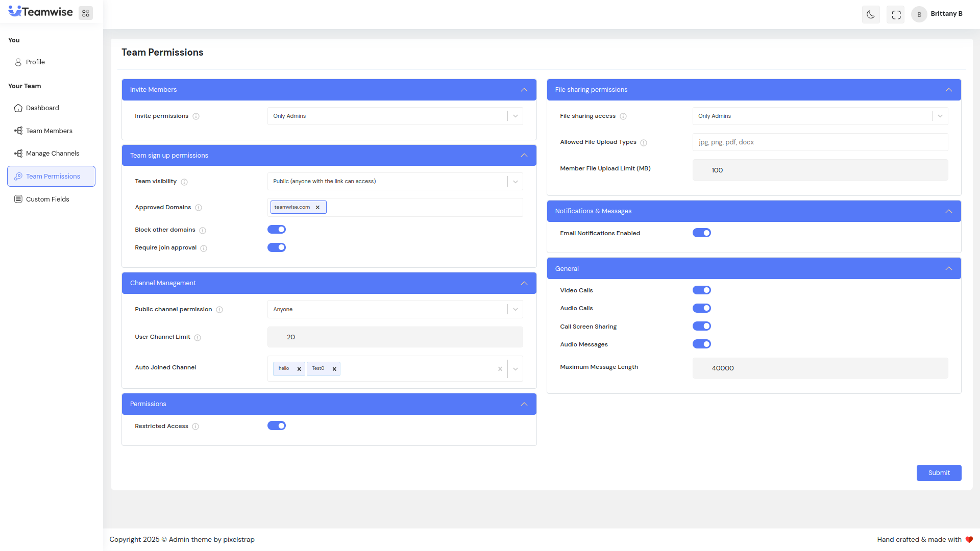Click info icon next to Approved Domains
Viewport: 980px width, 551px height.
point(199,208)
